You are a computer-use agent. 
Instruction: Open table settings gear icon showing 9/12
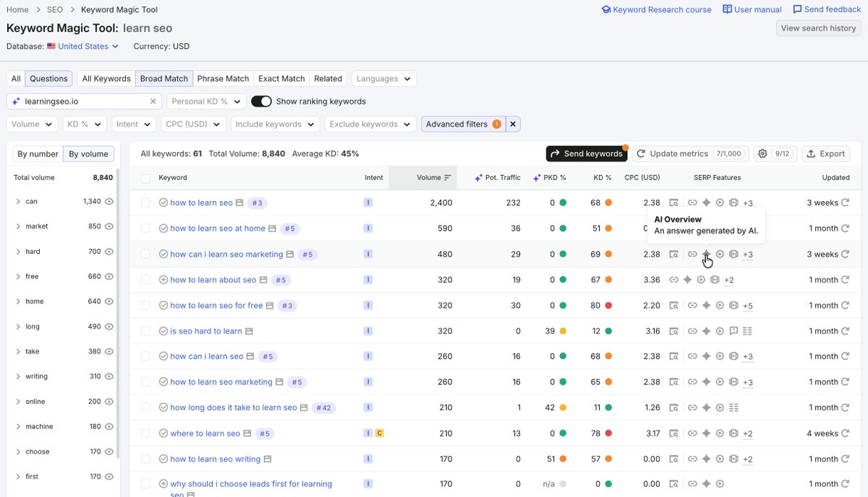[775, 153]
